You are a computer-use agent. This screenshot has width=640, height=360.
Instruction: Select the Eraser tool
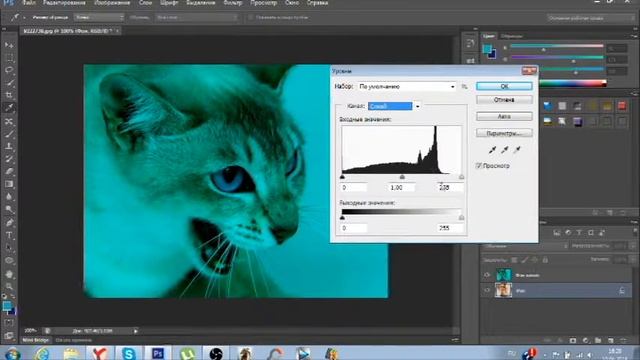(x=9, y=171)
